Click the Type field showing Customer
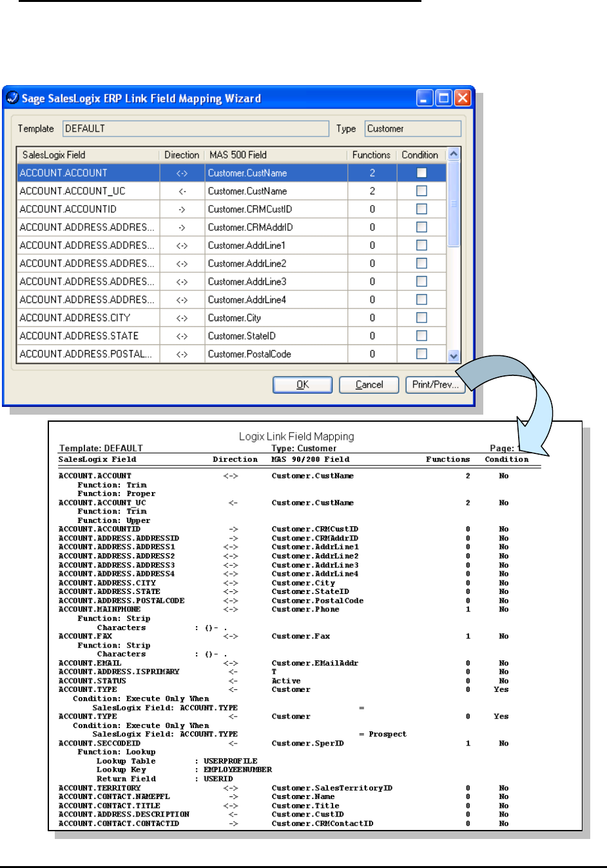The height and width of the screenshot is (868, 607). (413, 128)
